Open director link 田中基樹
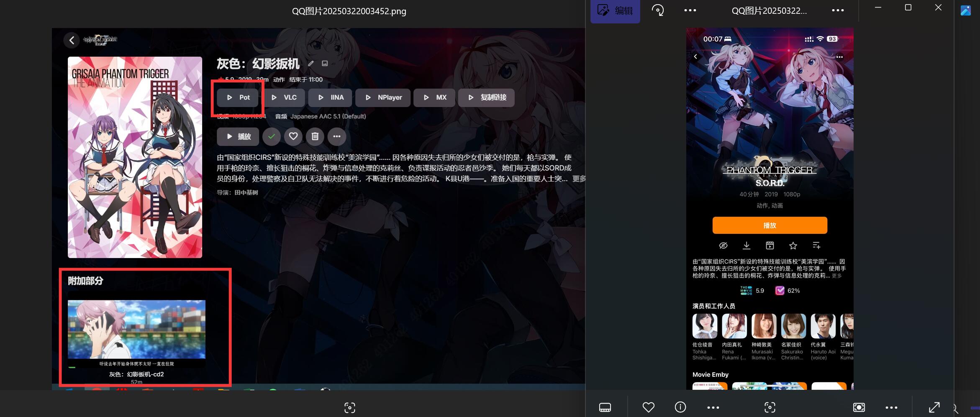Screen dimensions: 980x417 (246, 193)
